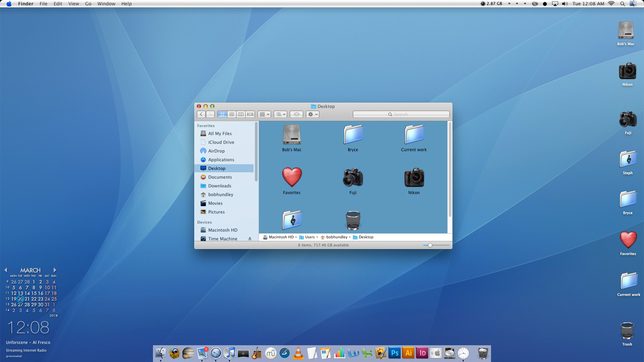This screenshot has height=362, width=644.
Task: Click the Finder search field
Action: (401, 114)
